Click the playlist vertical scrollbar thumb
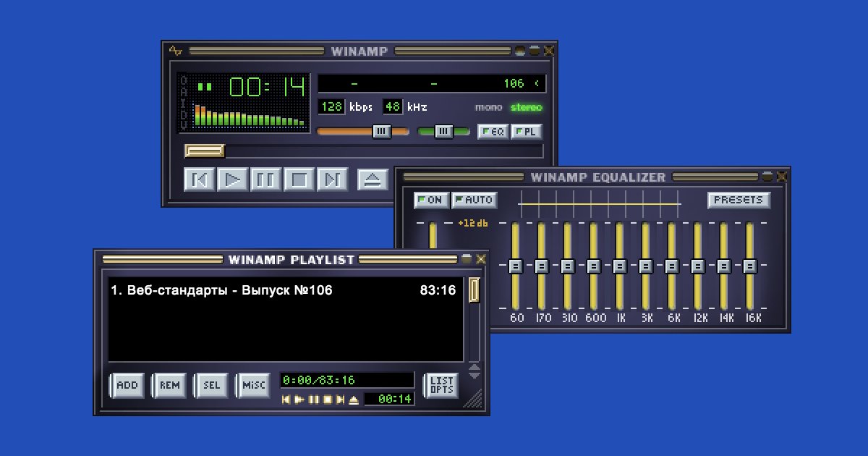 click(x=475, y=290)
